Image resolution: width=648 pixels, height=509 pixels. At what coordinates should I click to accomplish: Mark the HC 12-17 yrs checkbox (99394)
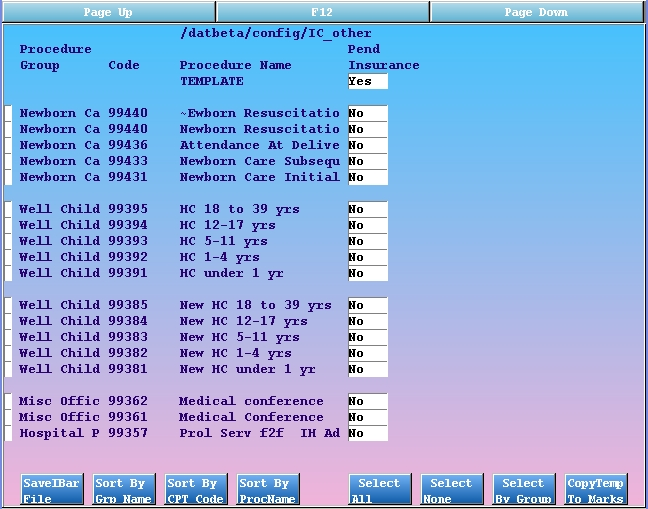[x=8, y=225]
